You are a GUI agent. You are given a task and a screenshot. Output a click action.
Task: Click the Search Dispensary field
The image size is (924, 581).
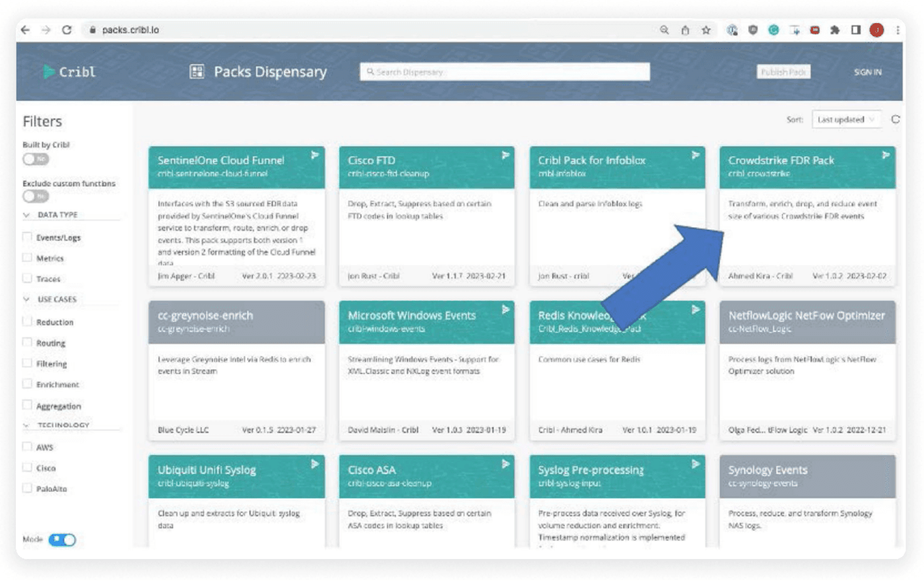505,71
